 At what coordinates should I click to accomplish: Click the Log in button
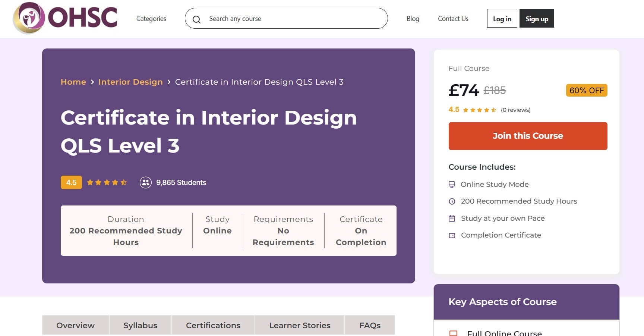(502, 18)
